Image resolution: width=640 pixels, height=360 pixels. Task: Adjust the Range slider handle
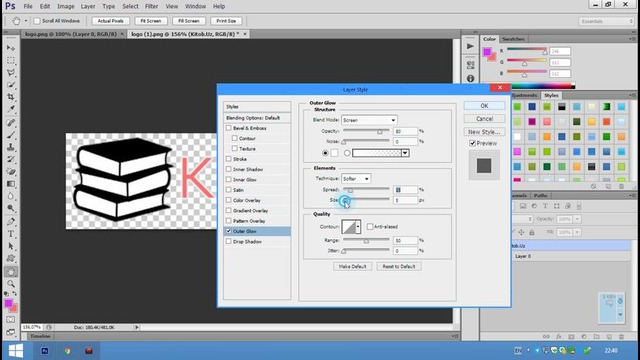[x=366, y=241]
